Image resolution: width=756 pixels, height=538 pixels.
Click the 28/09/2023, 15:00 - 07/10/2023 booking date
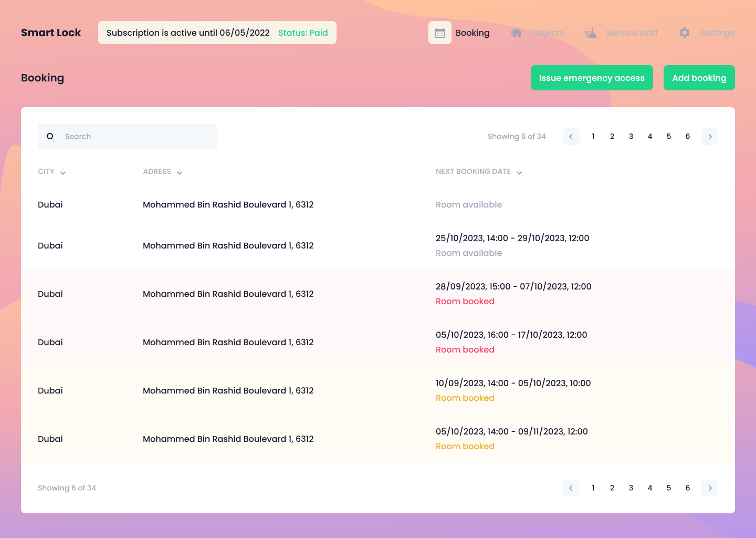[513, 287]
